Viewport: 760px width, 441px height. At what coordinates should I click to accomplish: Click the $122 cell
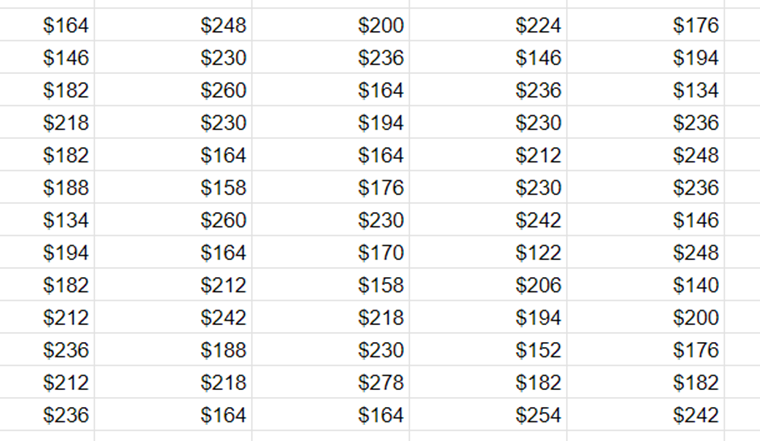pyautogui.click(x=488, y=252)
